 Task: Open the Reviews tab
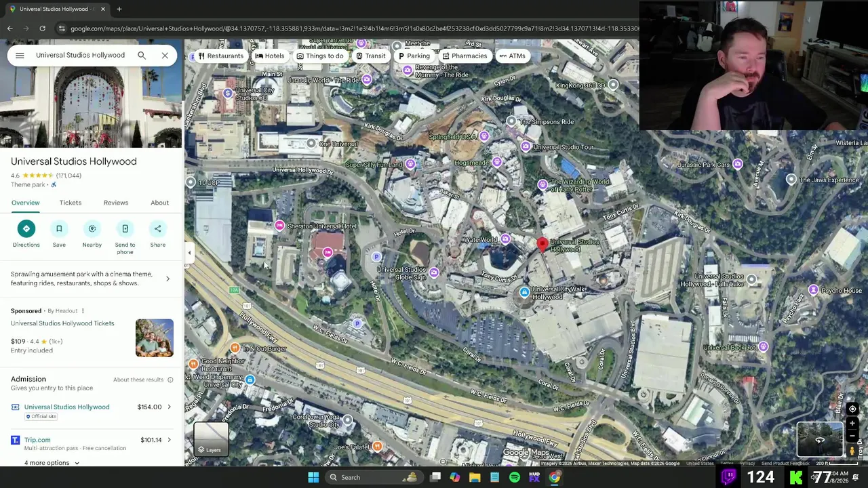[116, 203]
